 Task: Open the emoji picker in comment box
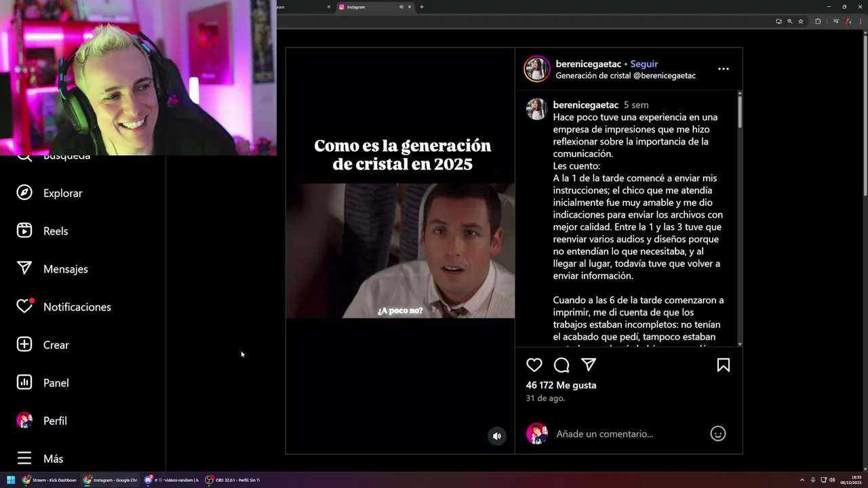point(718,434)
